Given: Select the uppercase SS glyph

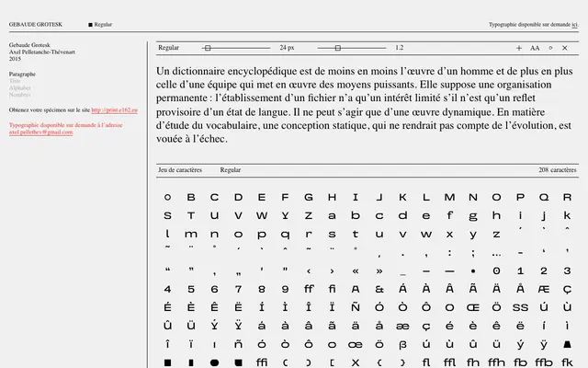Looking at the screenshot, I should (x=520, y=307).
